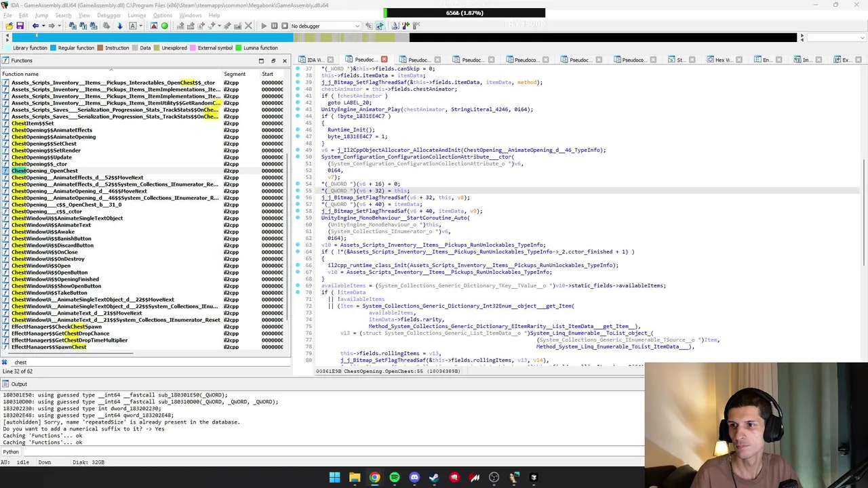Toggle breakpoint dot on line 43
The width and height of the screenshot is (868, 488).
click(298, 109)
